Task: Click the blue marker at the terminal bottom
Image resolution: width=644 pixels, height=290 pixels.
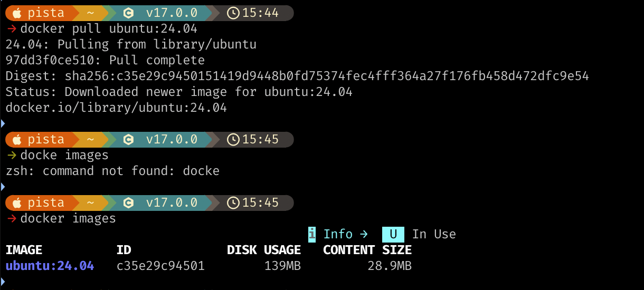Action: click(3, 282)
